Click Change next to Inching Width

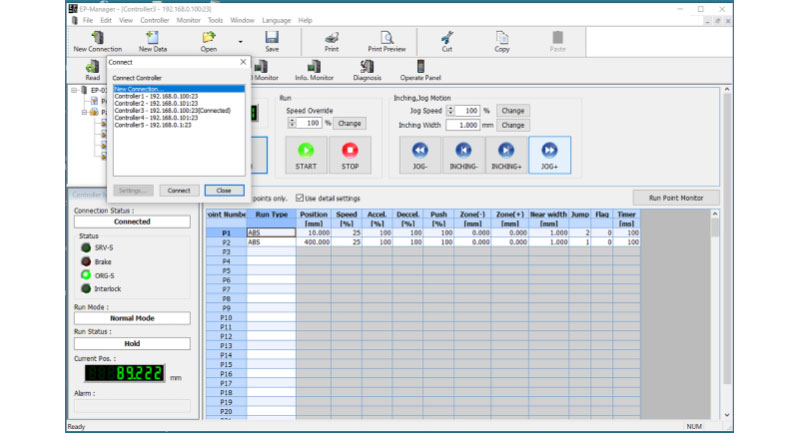coord(513,125)
